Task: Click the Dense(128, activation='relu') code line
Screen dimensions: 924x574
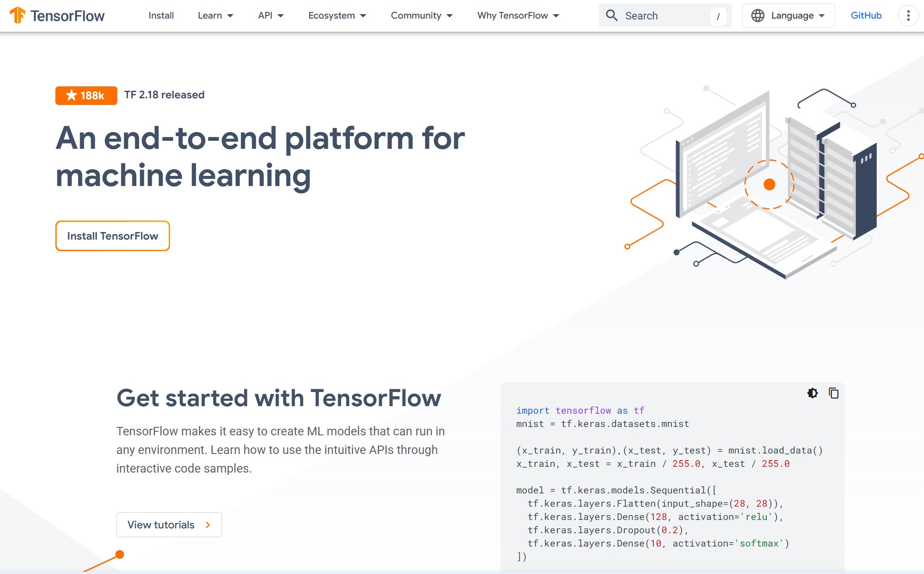Action: click(x=656, y=517)
